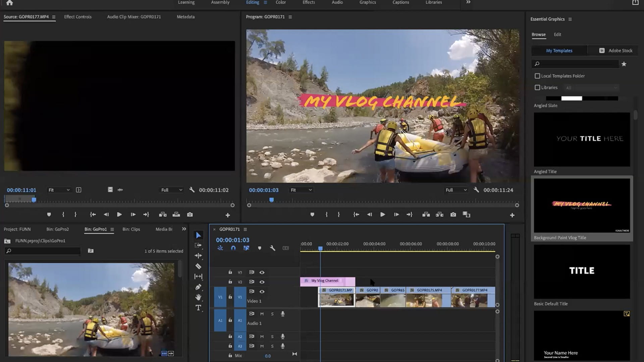Click the Export Frame camera icon in Program monitor
This screenshot has height=362, width=644.
pyautogui.click(x=453, y=214)
